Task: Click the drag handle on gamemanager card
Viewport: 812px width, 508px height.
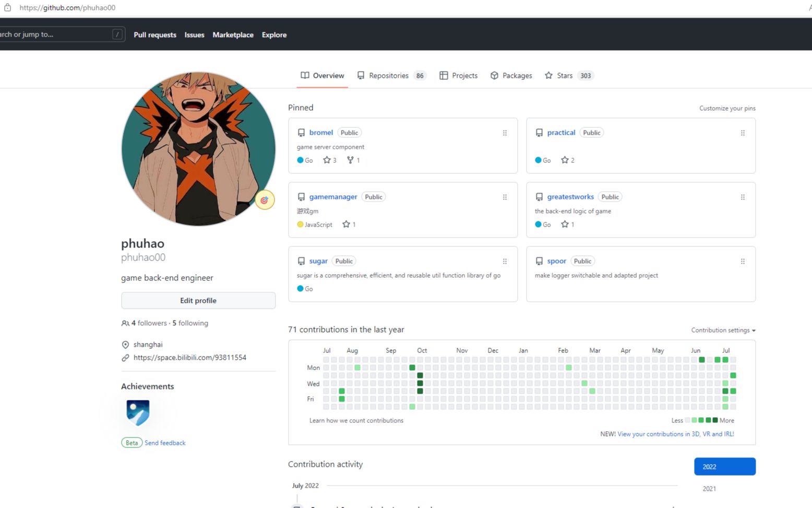Action: tap(505, 197)
